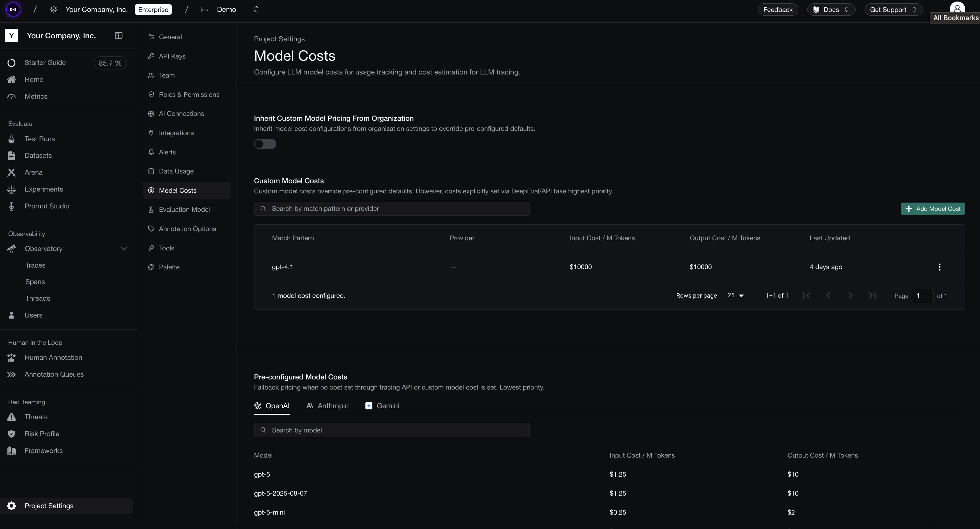Go to the first page of model costs
This screenshot has width=980, height=529.
[807, 295]
